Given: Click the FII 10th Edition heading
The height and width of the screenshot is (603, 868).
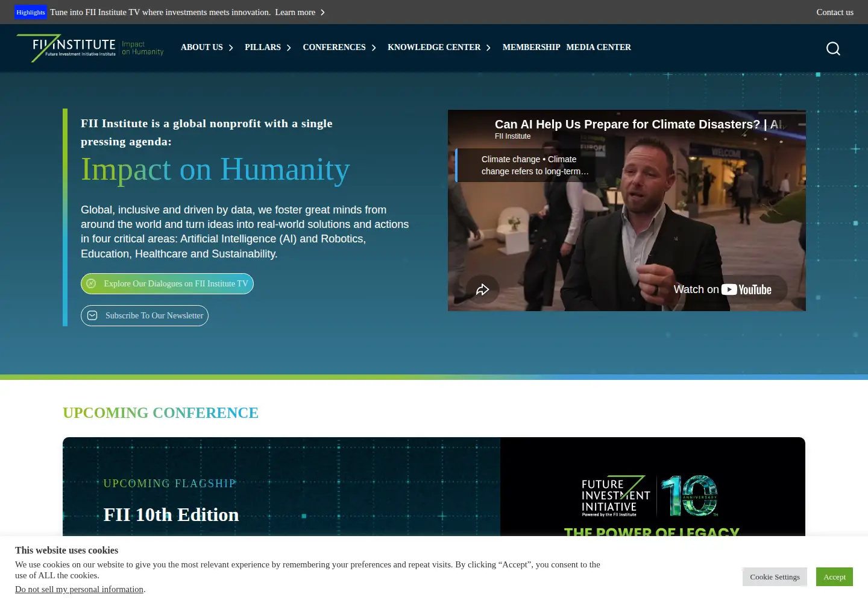Looking at the screenshot, I should (171, 515).
